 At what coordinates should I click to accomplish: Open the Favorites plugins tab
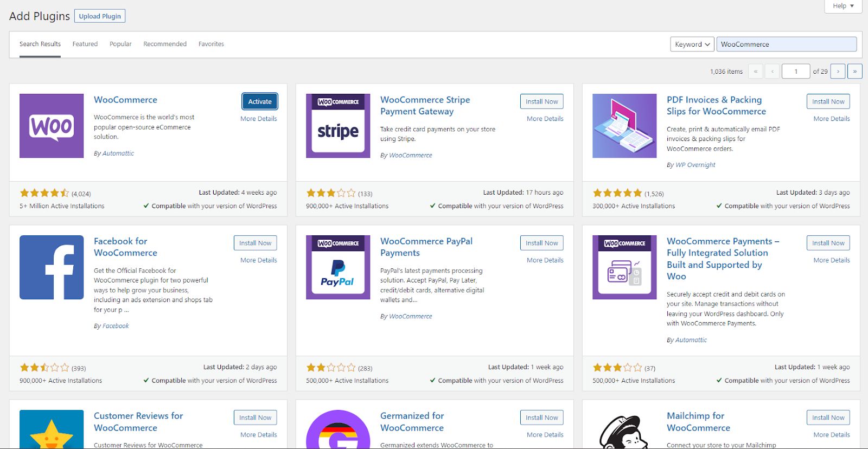tap(211, 44)
